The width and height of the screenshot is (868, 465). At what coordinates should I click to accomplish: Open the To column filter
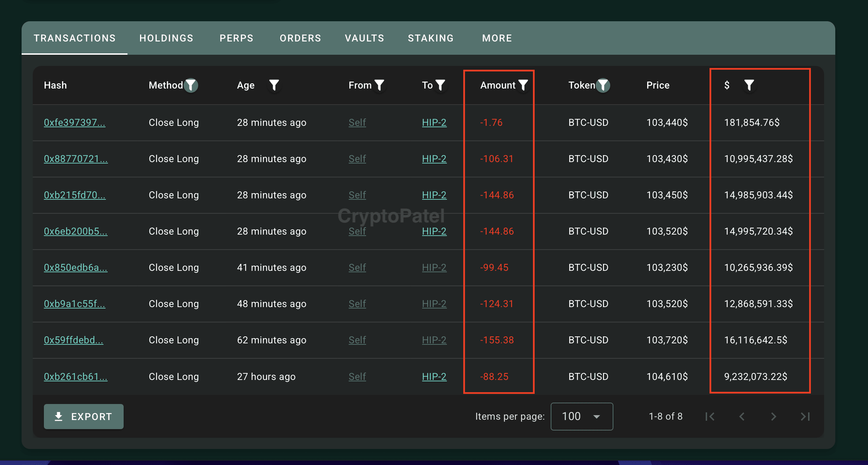441,85
